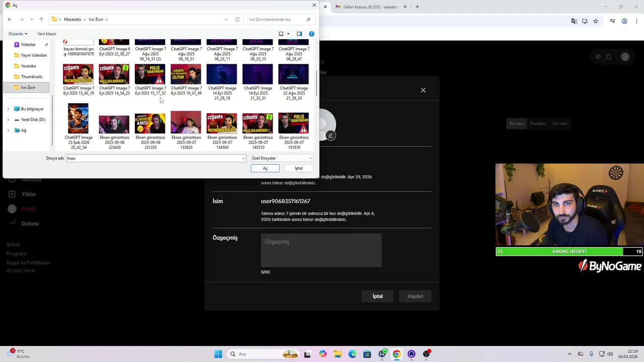Image resolution: width=644 pixels, height=362 pixels.
Task: Select the En son tab
Action: tap(517, 124)
